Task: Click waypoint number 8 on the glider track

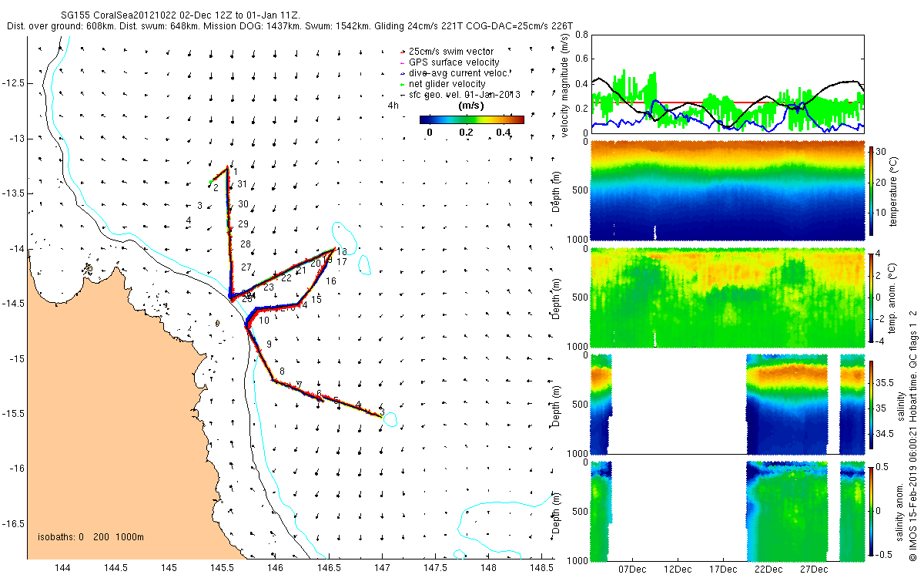Action: pyautogui.click(x=282, y=371)
